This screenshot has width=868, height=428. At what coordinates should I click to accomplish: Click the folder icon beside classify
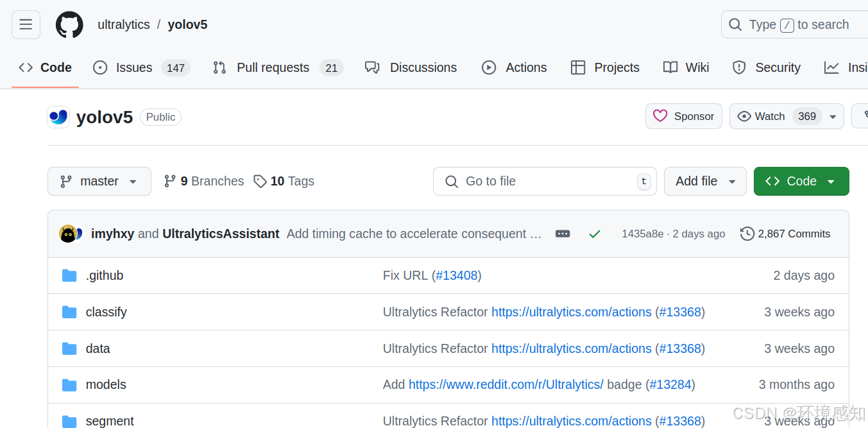pyautogui.click(x=69, y=312)
